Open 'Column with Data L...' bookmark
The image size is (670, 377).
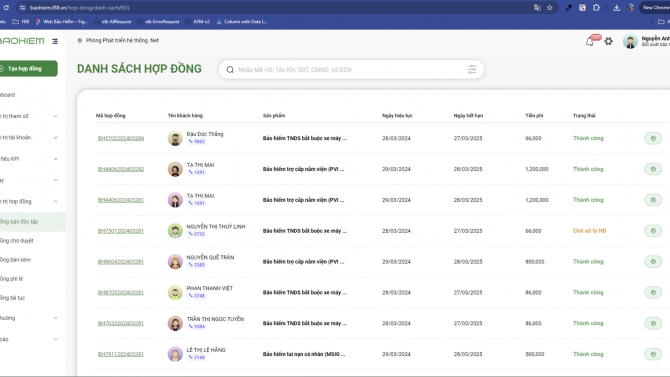pyautogui.click(x=242, y=21)
